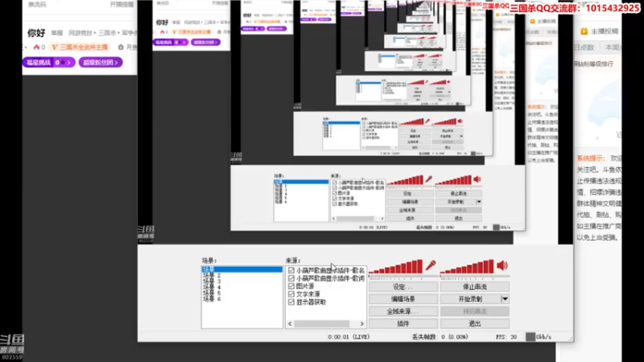Click 图片源 source name in main panel
The height and width of the screenshot is (362, 644).
(x=305, y=286)
